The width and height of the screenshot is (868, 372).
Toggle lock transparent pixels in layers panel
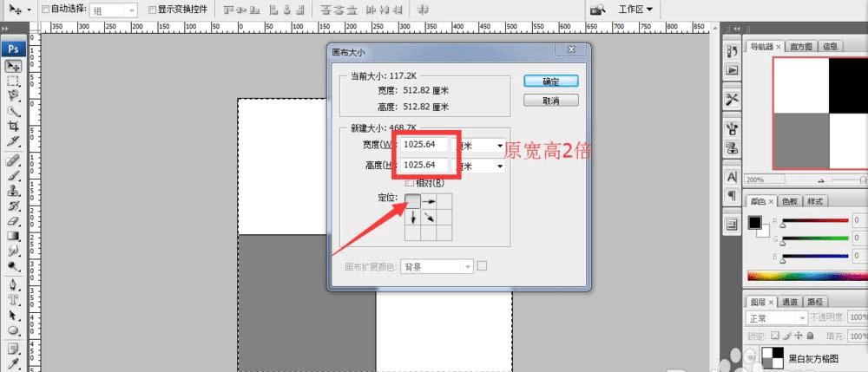click(x=775, y=336)
